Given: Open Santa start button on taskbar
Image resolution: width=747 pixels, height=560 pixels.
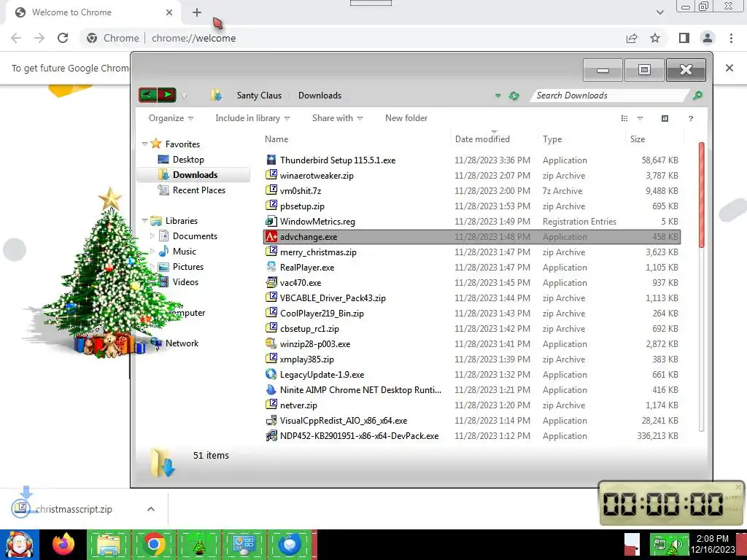Looking at the screenshot, I should [x=20, y=545].
